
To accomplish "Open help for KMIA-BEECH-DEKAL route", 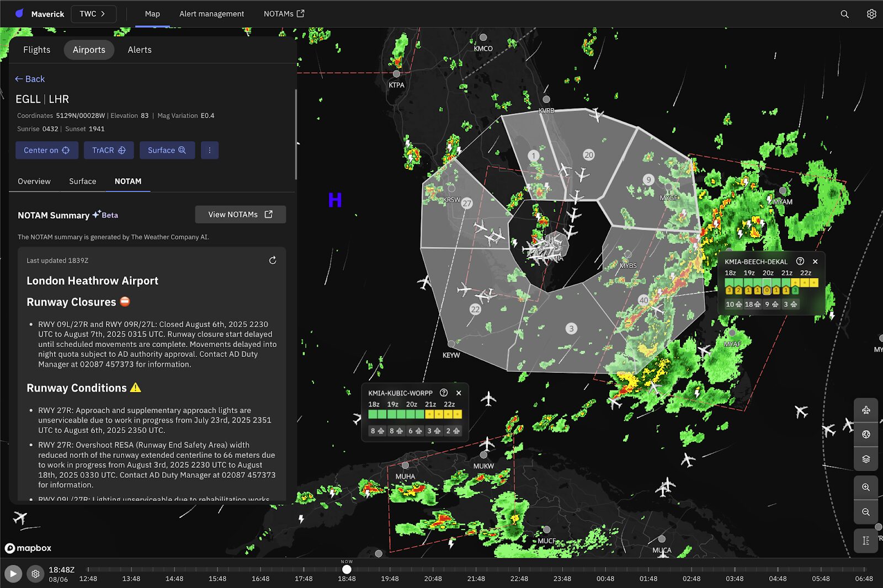I will tap(800, 261).
